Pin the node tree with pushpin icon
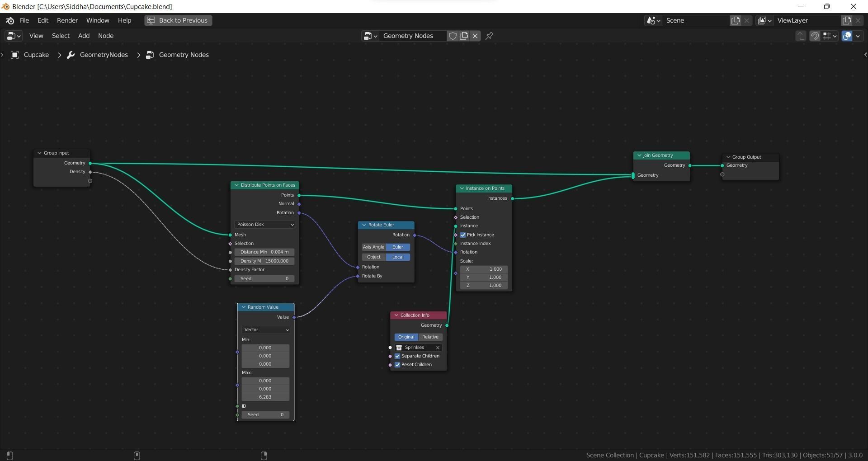The height and width of the screenshot is (461, 868). (x=490, y=36)
